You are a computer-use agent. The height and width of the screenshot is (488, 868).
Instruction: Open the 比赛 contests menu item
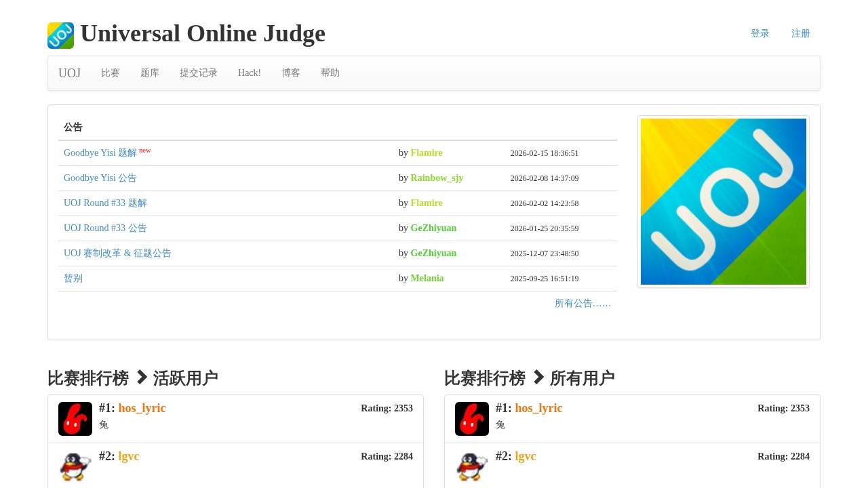coord(111,73)
